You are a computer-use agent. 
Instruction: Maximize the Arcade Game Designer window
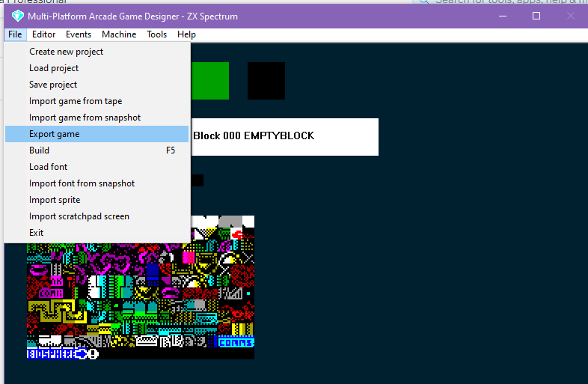536,16
